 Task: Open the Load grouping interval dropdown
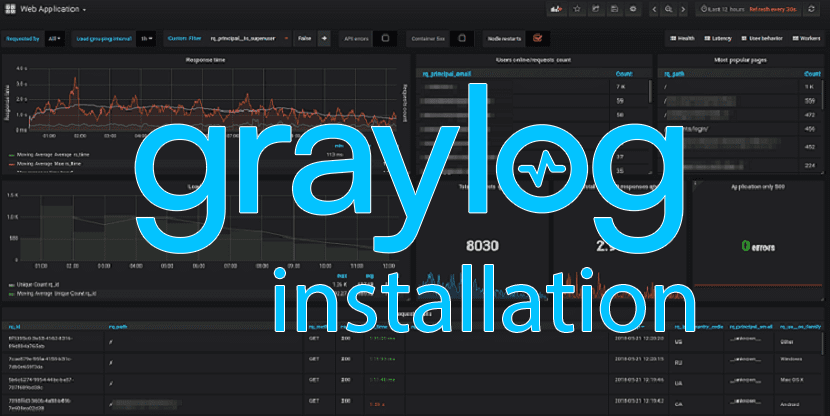pos(147,38)
